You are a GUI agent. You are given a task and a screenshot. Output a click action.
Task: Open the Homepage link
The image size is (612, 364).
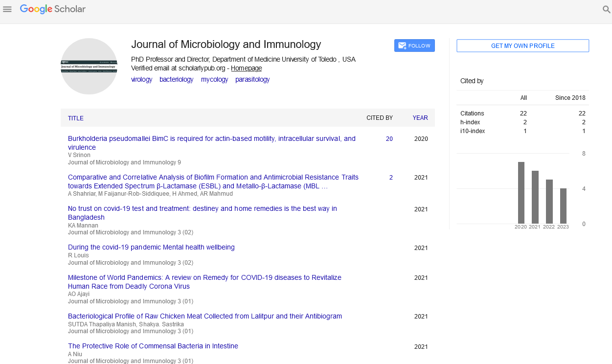246,68
